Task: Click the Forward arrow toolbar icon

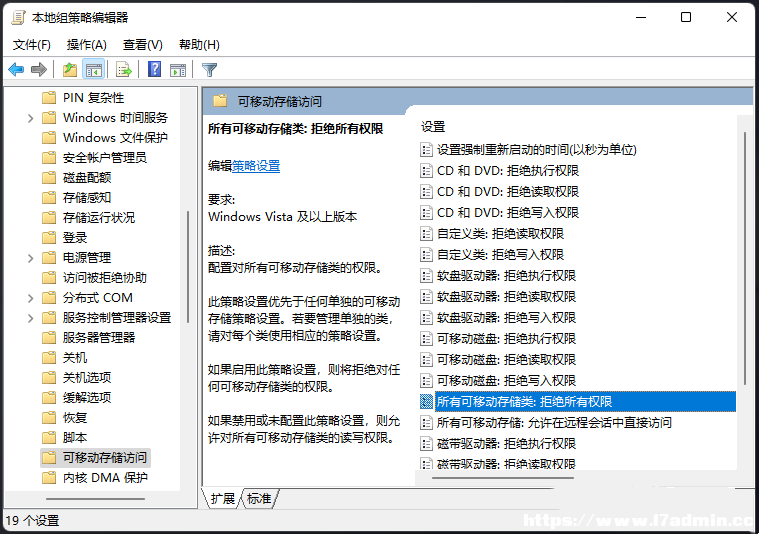Action: 39,70
